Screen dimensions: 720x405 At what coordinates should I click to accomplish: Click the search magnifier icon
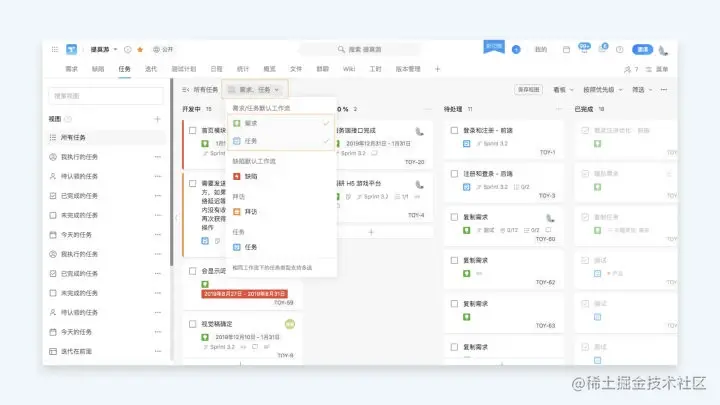(341, 49)
